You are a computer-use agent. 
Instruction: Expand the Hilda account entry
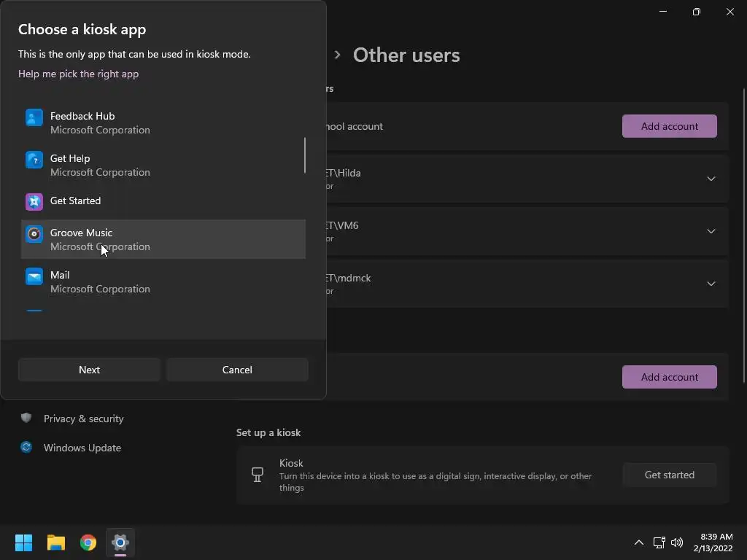click(x=711, y=179)
